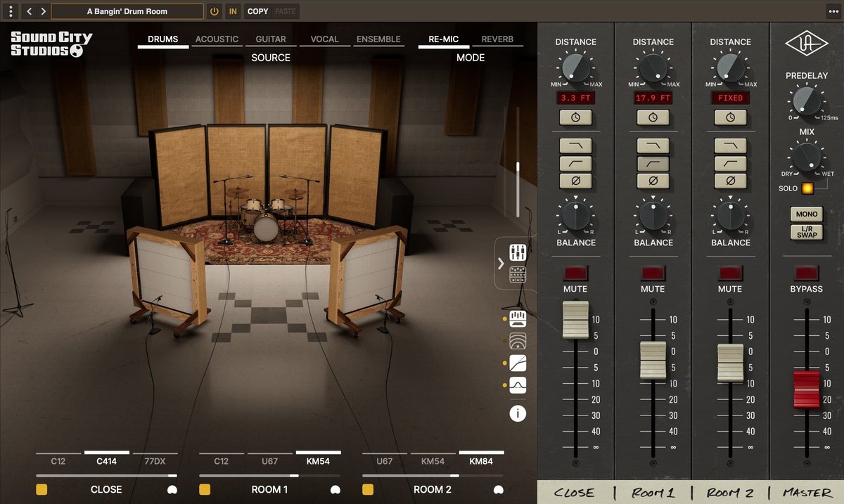Mute the Close channel
Screen dimensions: 844x504
click(575, 273)
